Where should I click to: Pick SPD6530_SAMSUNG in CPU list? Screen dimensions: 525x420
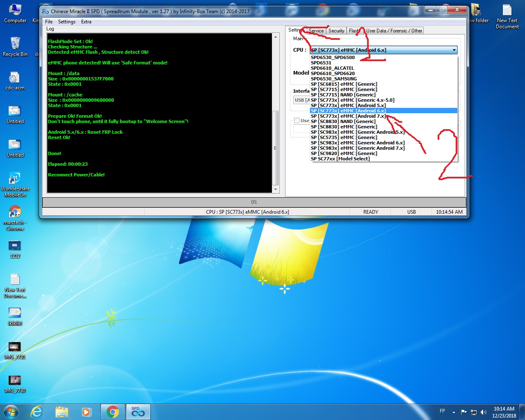383,79
